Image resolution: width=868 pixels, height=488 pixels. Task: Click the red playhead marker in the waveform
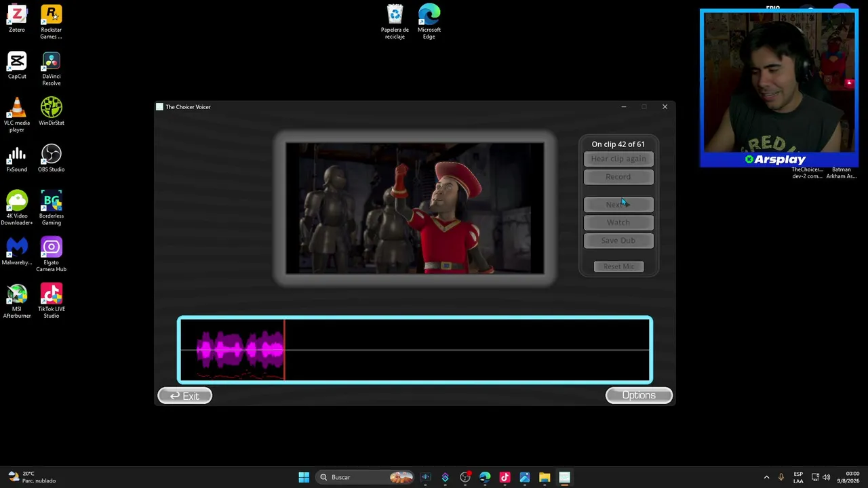(x=285, y=350)
